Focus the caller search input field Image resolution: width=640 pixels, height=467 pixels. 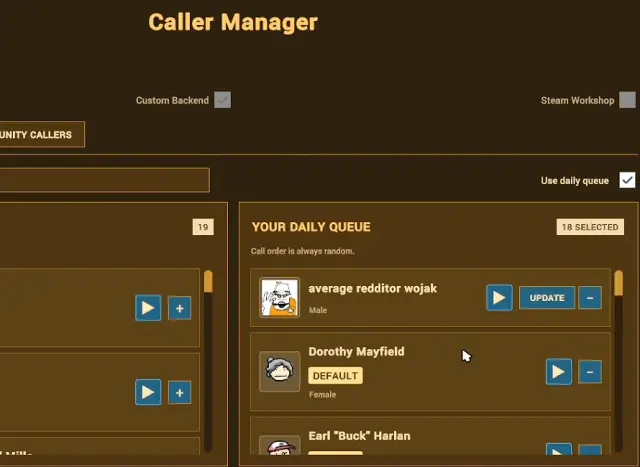click(x=104, y=180)
